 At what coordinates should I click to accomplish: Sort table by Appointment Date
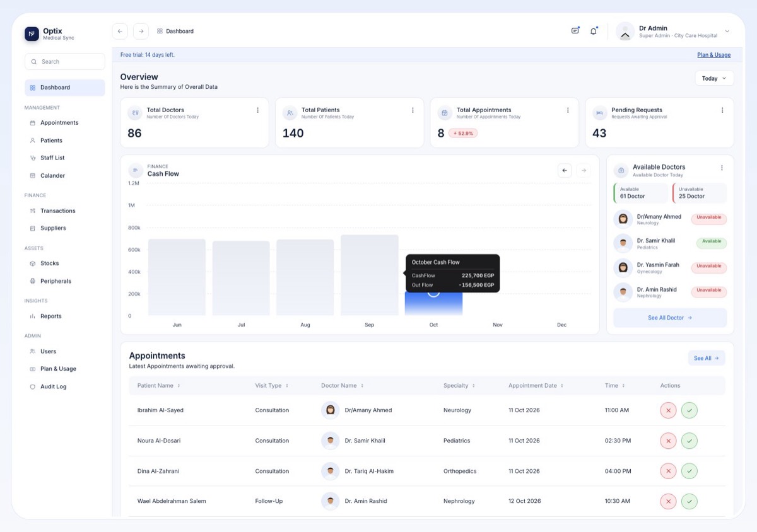[x=562, y=386]
